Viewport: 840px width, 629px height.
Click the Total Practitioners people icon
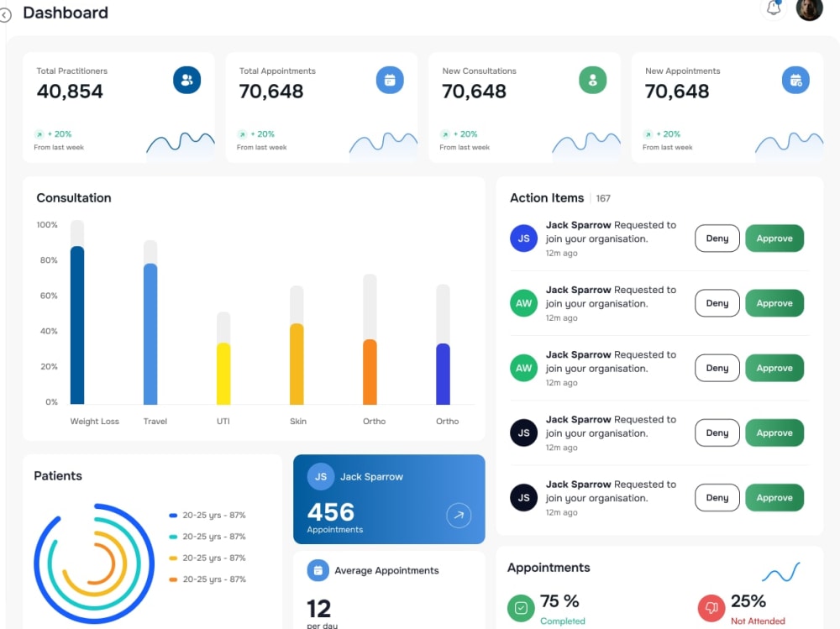[x=187, y=80]
